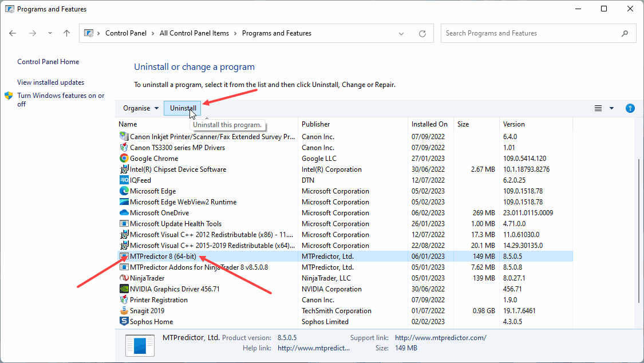
Task: Click the Uninstall button
Action: 183,108
